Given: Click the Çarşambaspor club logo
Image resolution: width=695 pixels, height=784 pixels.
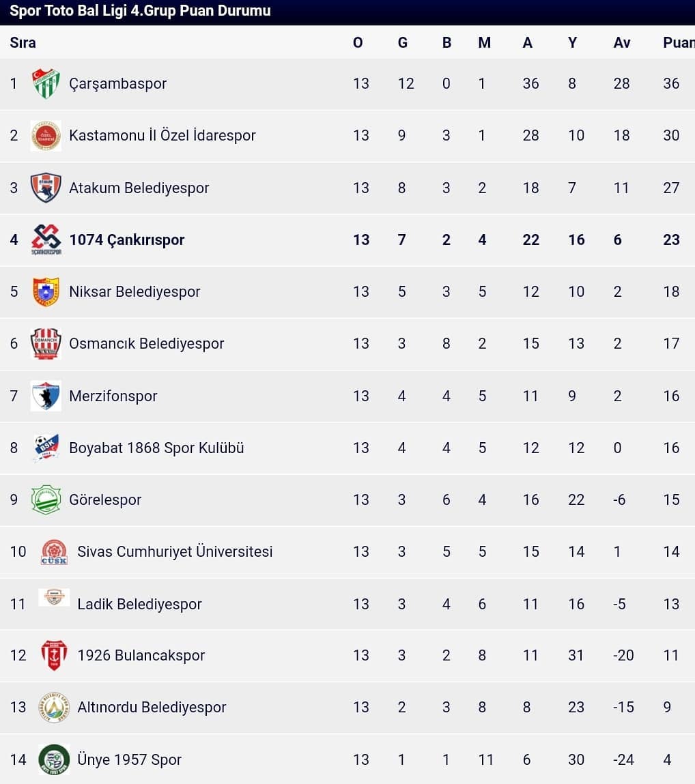Looking at the screenshot, I should [46, 83].
